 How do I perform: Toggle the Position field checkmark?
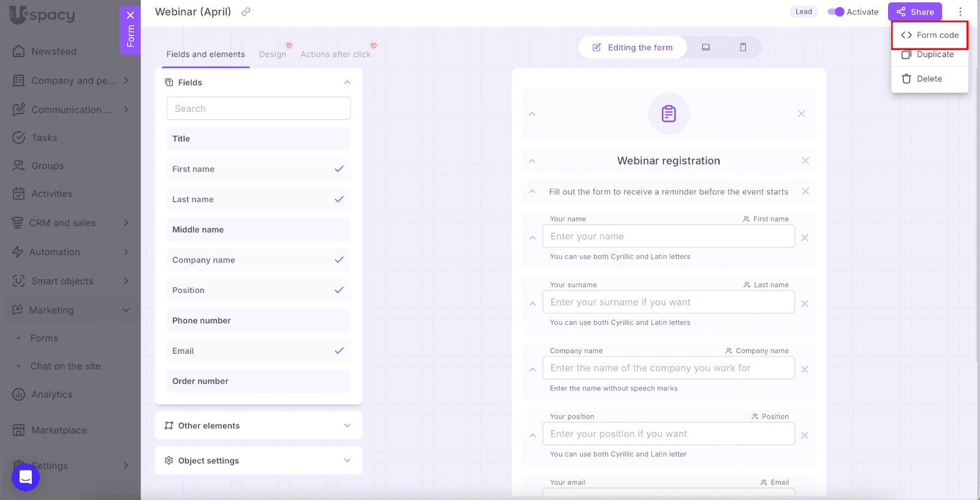point(339,290)
